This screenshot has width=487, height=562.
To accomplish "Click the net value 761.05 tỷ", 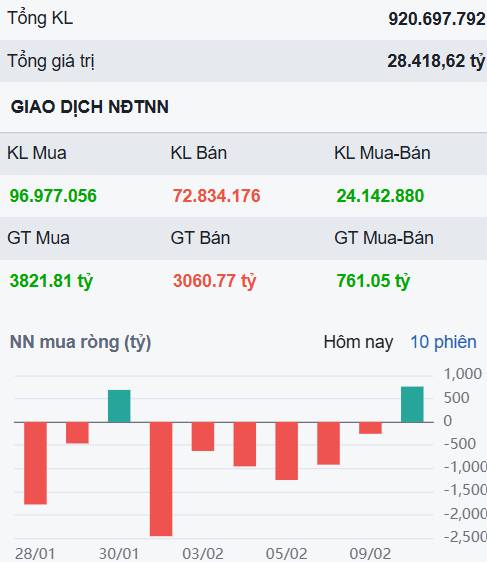I will click(373, 281).
